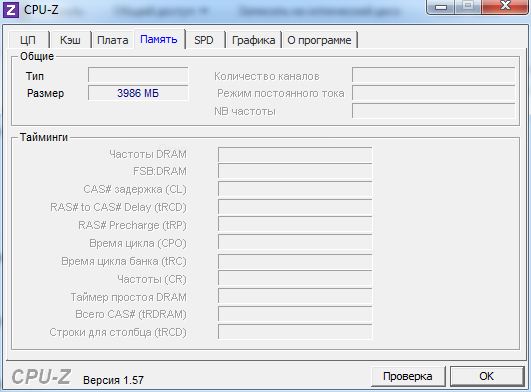
Task: Click the Проверка button
Action: click(408, 376)
